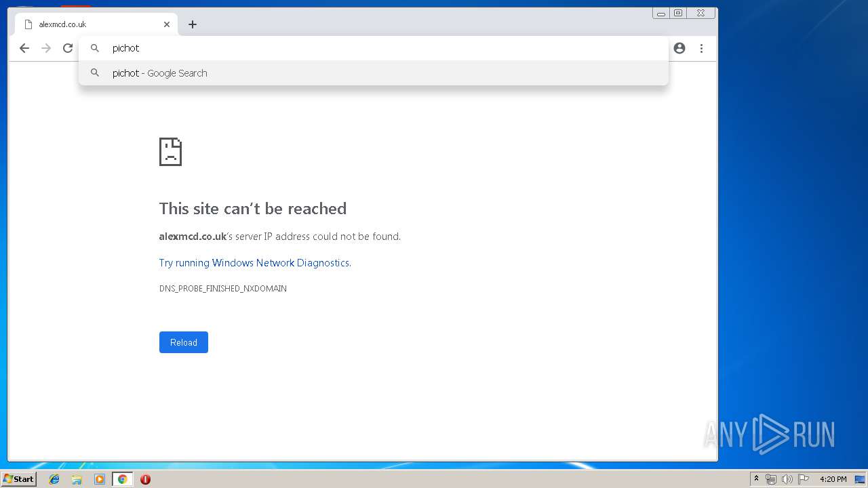Image resolution: width=868 pixels, height=488 pixels.
Task: Restore the Chrome window size
Action: pyautogui.click(x=678, y=13)
